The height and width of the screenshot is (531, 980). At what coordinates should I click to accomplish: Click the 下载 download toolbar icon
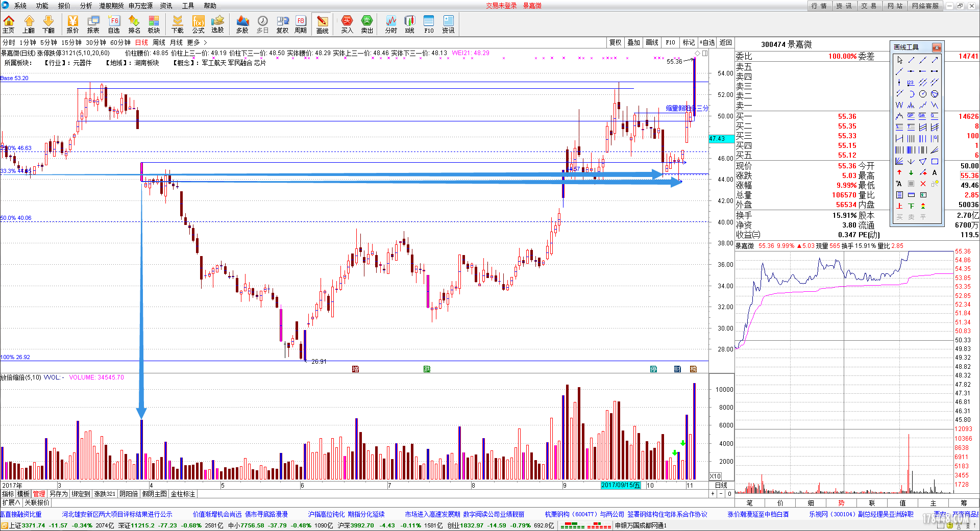point(178,24)
